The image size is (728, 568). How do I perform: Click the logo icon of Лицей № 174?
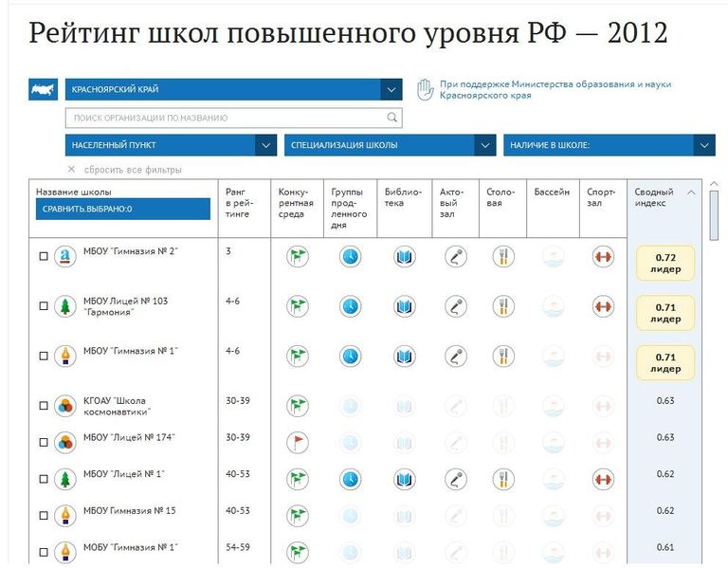tap(65, 442)
